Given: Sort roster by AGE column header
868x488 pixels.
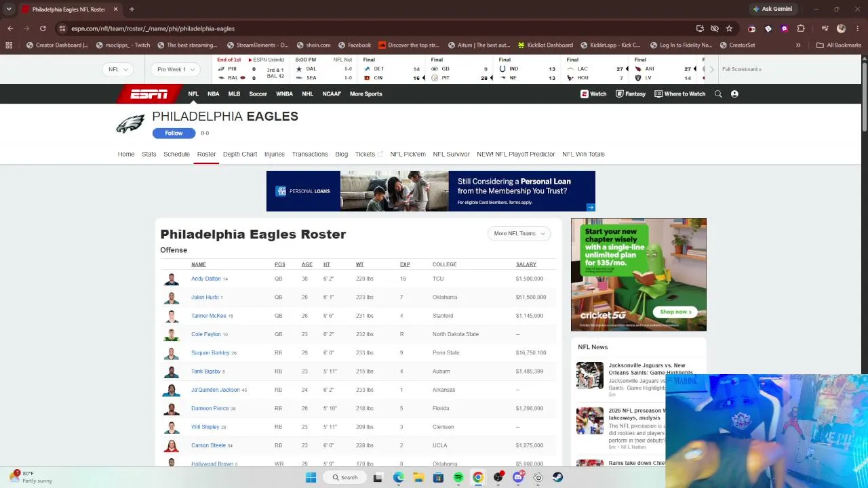Looking at the screenshot, I should point(307,265).
